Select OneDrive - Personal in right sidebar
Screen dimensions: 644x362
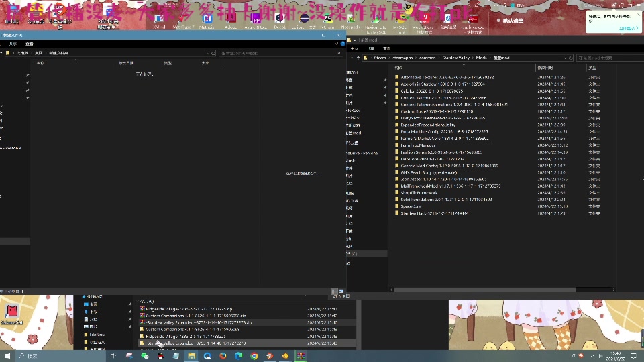[x=362, y=153]
